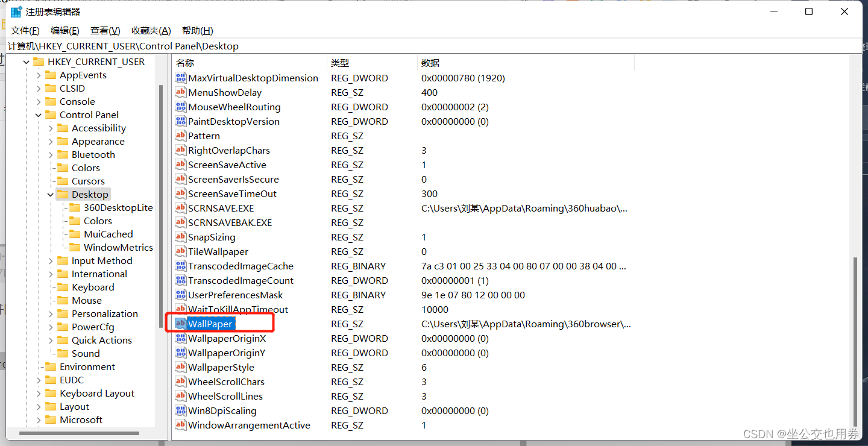Select the Cursors key in tree
The image size is (868, 446).
88,181
